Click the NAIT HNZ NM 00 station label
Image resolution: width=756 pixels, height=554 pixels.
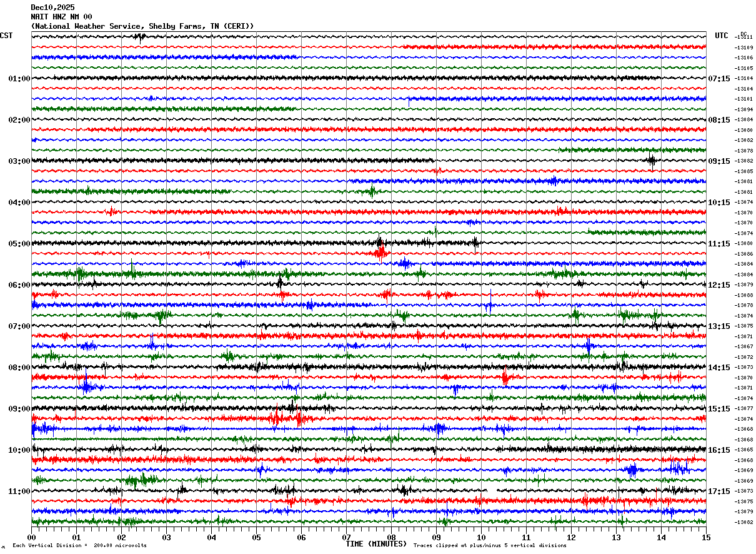tap(61, 17)
